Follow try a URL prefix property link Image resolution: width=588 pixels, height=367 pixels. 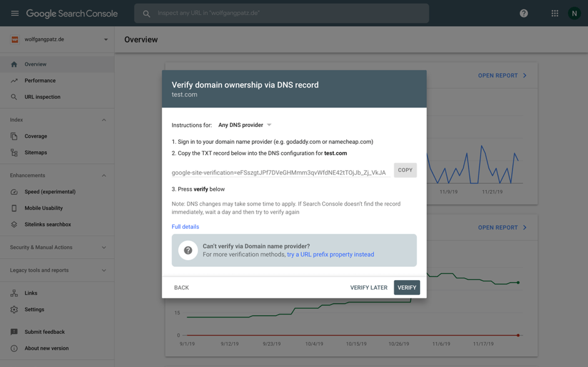tap(331, 254)
